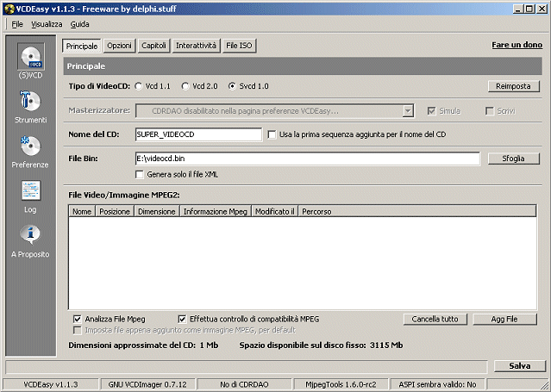Switch to the Capitoli tab
This screenshot has height=392, width=551.
click(154, 45)
